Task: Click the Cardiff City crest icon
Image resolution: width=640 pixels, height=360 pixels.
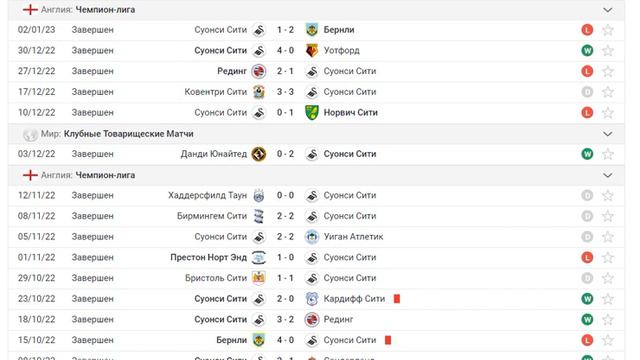Action: coord(312,299)
